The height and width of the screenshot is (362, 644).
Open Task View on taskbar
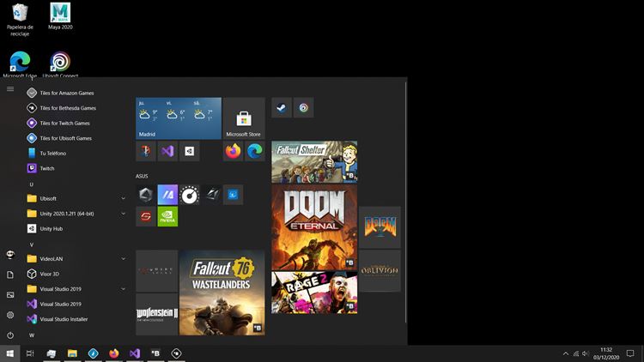tap(30, 353)
